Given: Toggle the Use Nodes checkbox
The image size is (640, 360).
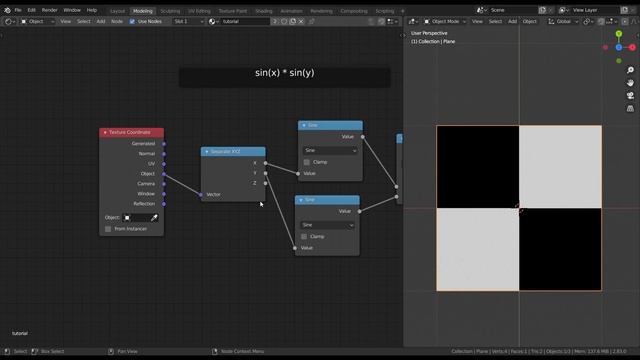Looking at the screenshot, I should (x=132, y=22).
